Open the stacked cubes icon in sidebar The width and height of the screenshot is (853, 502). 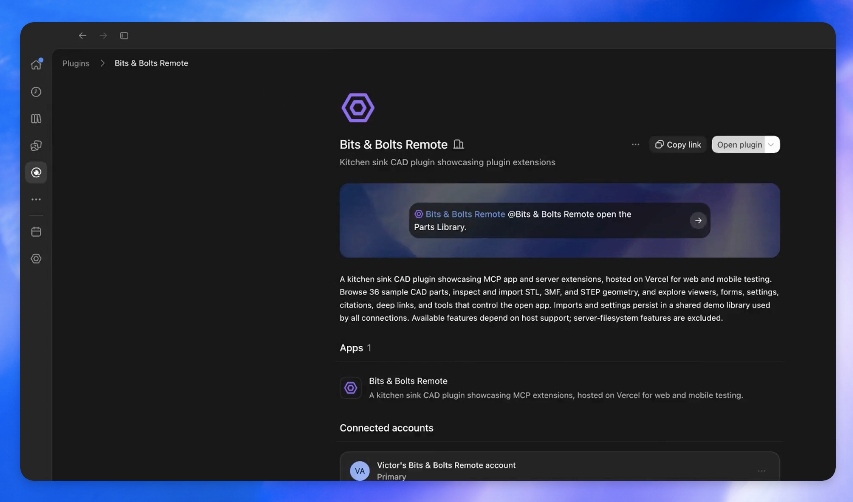[x=36, y=146]
